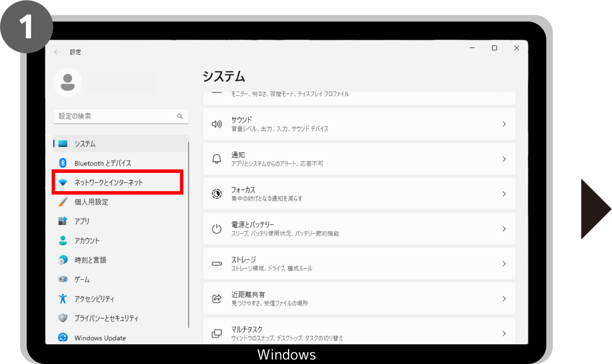The height and width of the screenshot is (364, 612).
Task: Expand the ストレージ row chevron
Action: pos(504,264)
